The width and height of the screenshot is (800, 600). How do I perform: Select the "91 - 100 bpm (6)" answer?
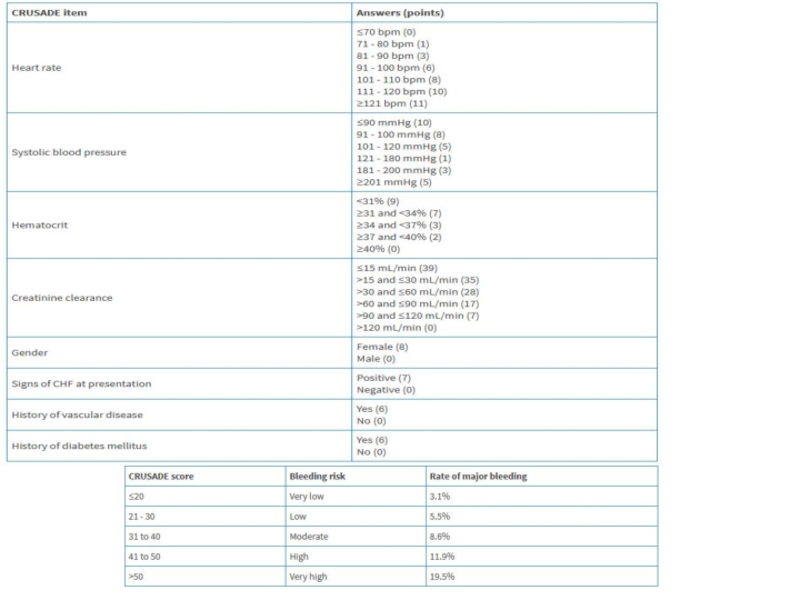[x=393, y=68]
